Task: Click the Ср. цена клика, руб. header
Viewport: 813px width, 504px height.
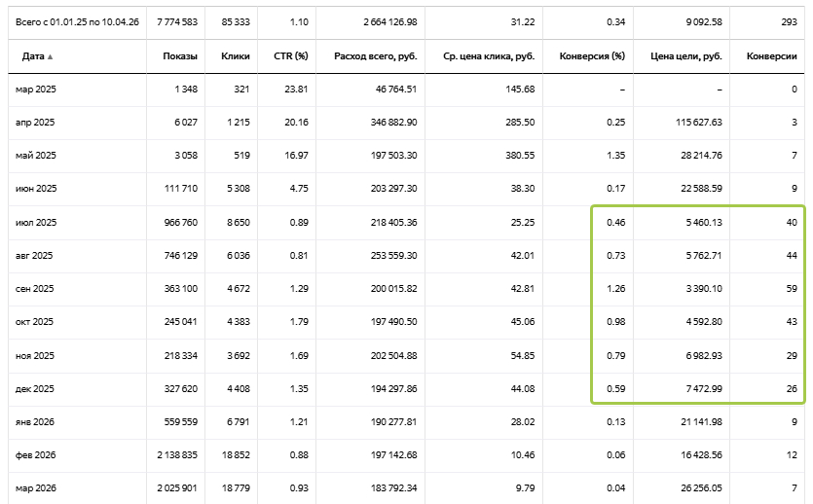Action: (x=489, y=55)
